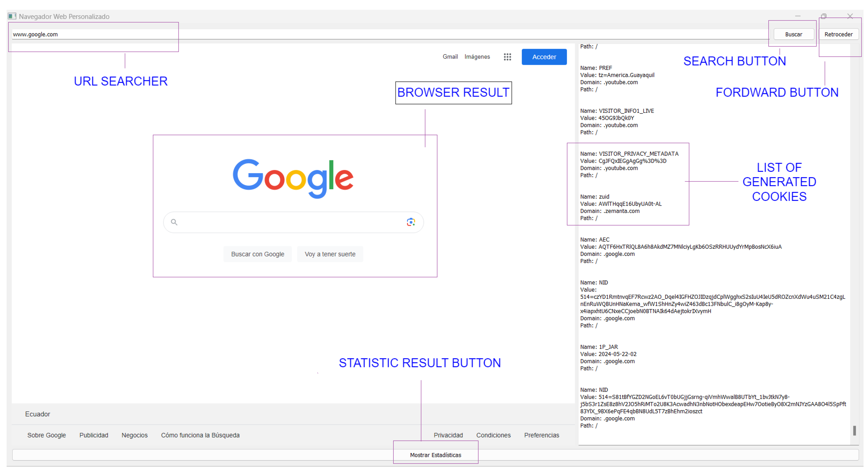Click the magnifier icon in Google search box

[174, 222]
